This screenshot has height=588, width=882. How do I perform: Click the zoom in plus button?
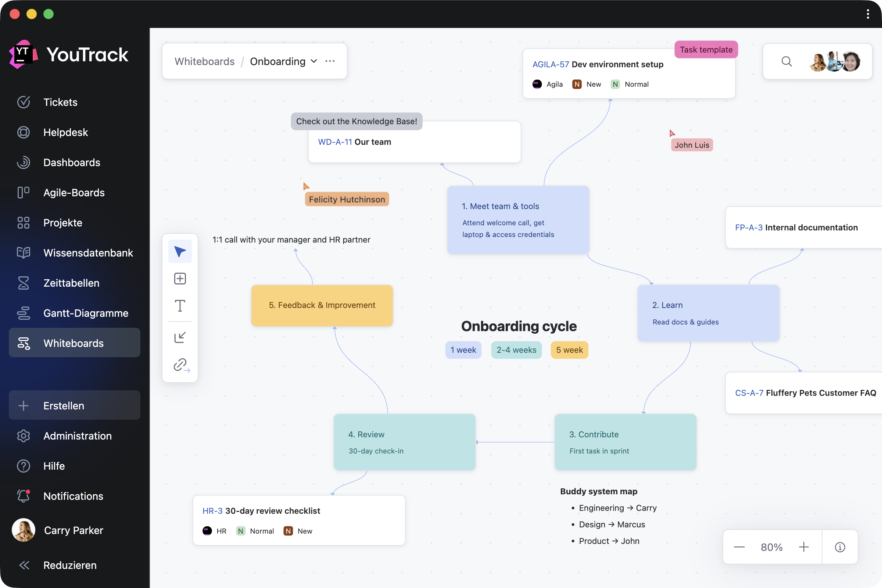click(x=803, y=547)
